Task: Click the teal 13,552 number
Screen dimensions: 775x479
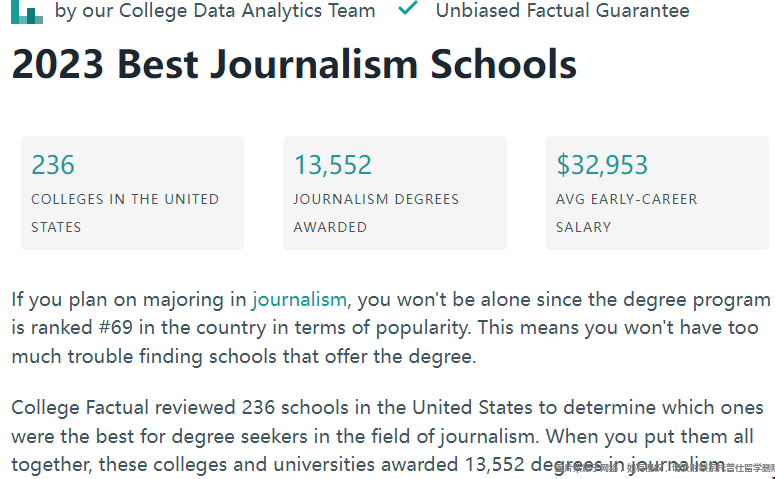Action: (332, 165)
